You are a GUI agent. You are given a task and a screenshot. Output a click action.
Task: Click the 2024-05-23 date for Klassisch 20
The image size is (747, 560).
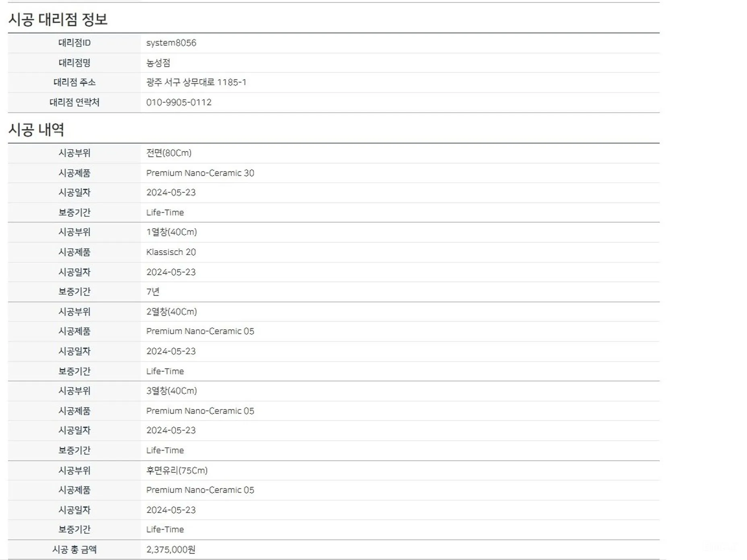[x=171, y=272]
